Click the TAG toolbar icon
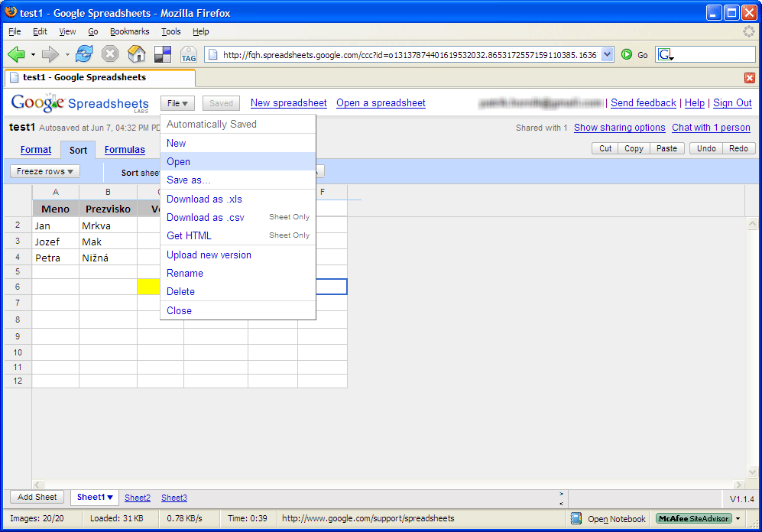762x532 pixels. coord(189,54)
